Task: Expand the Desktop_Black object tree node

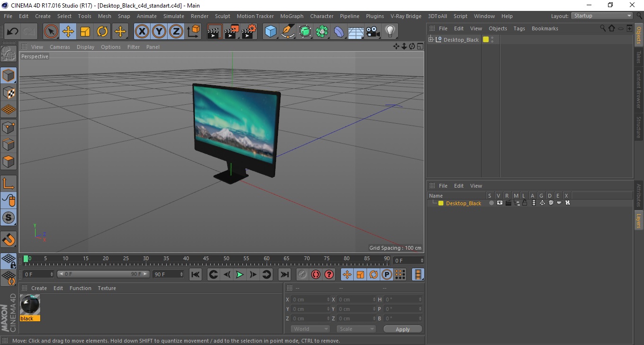Action: [x=430, y=39]
